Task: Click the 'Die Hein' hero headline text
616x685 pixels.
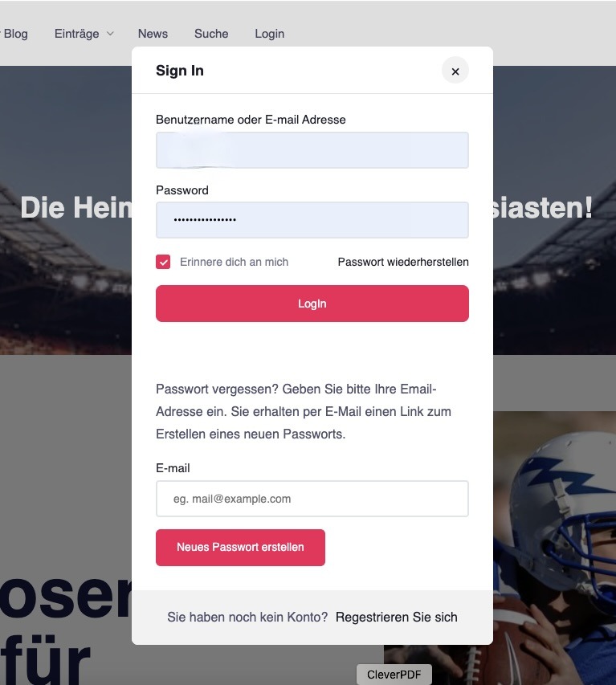Action: coord(76,207)
